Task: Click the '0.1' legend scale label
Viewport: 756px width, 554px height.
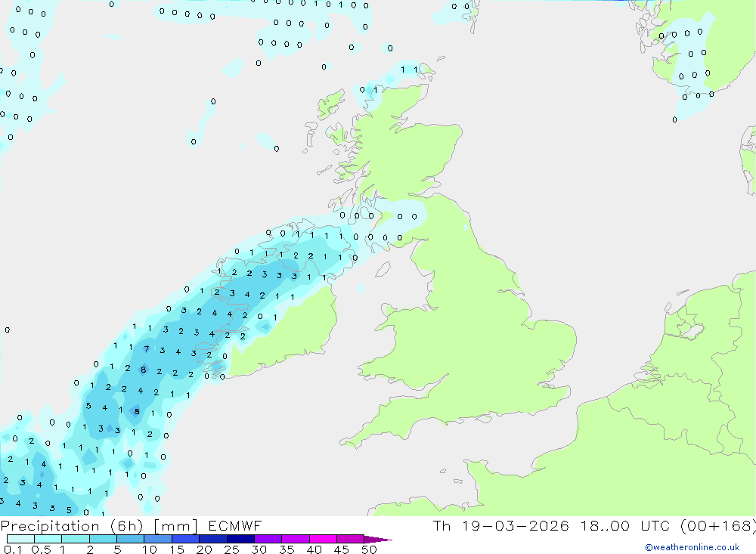Action: tap(13, 549)
